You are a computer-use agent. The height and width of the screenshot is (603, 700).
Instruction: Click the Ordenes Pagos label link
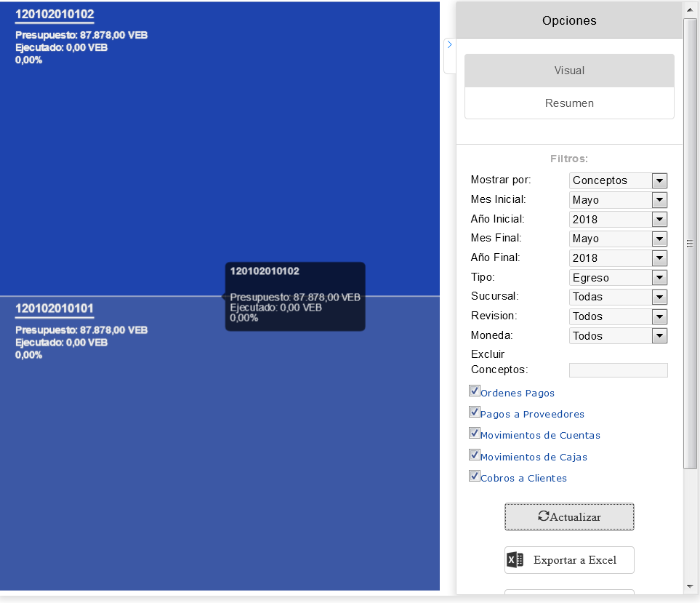518,393
